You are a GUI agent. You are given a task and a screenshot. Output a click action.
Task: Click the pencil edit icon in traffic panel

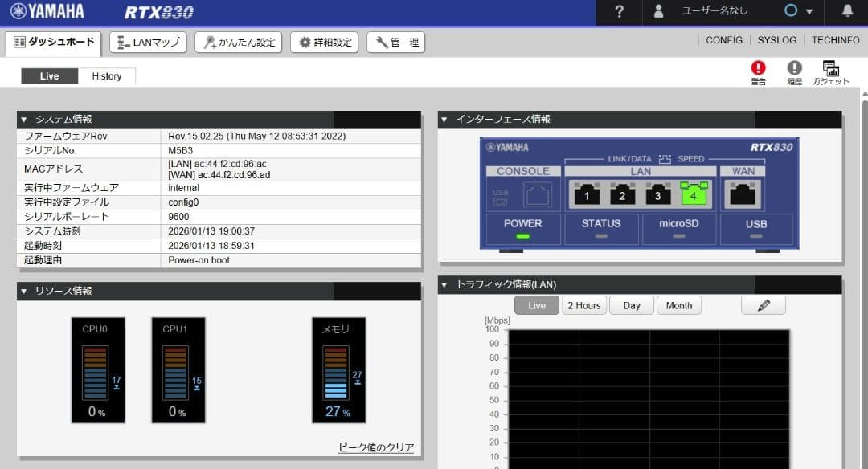[x=763, y=305]
